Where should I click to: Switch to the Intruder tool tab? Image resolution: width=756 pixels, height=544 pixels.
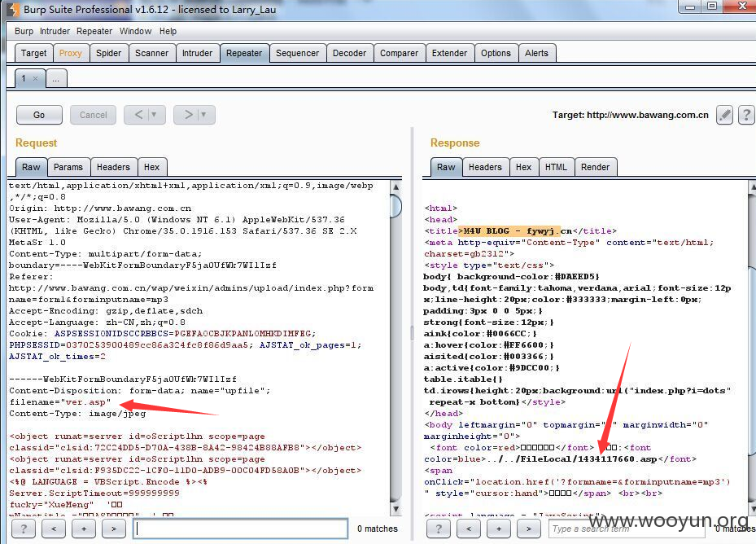pos(197,53)
